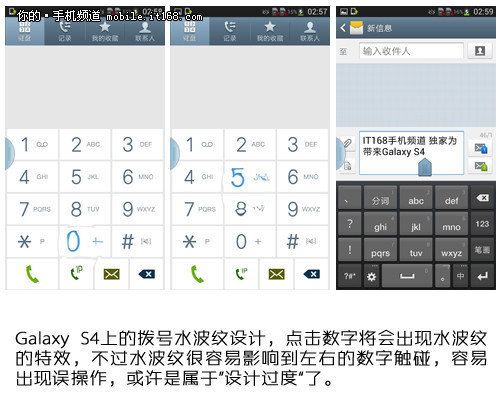Dial digit 2 ABC in middle dialer
The image size is (500, 400).
[250, 145]
